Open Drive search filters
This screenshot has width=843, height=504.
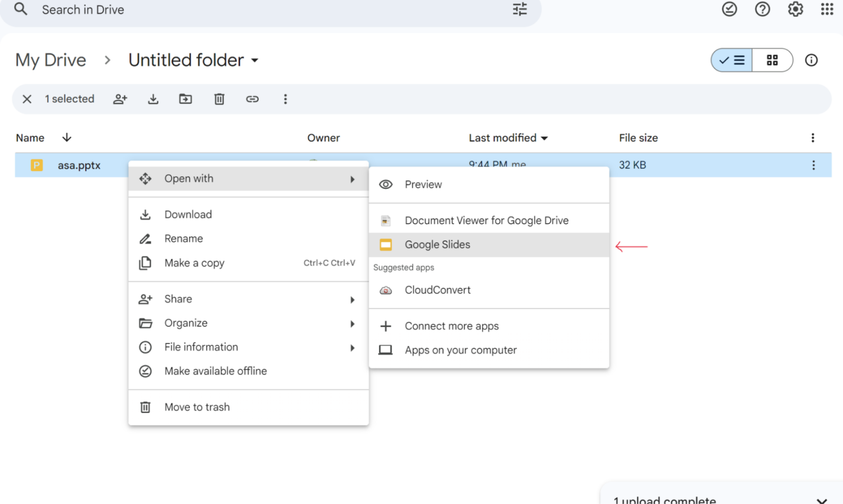pos(519,9)
